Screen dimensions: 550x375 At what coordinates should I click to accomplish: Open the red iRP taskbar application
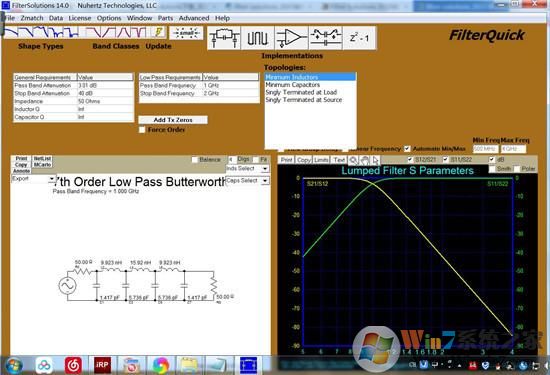(102, 365)
